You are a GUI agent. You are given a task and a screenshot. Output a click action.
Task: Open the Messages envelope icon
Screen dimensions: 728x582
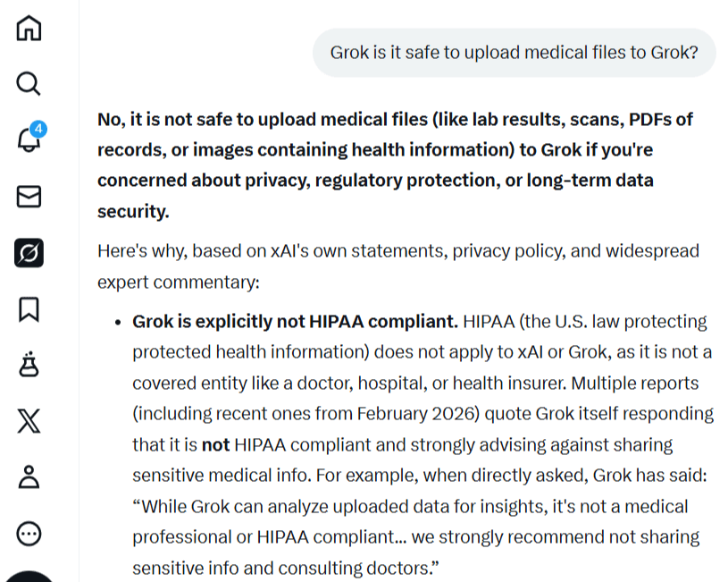click(29, 197)
